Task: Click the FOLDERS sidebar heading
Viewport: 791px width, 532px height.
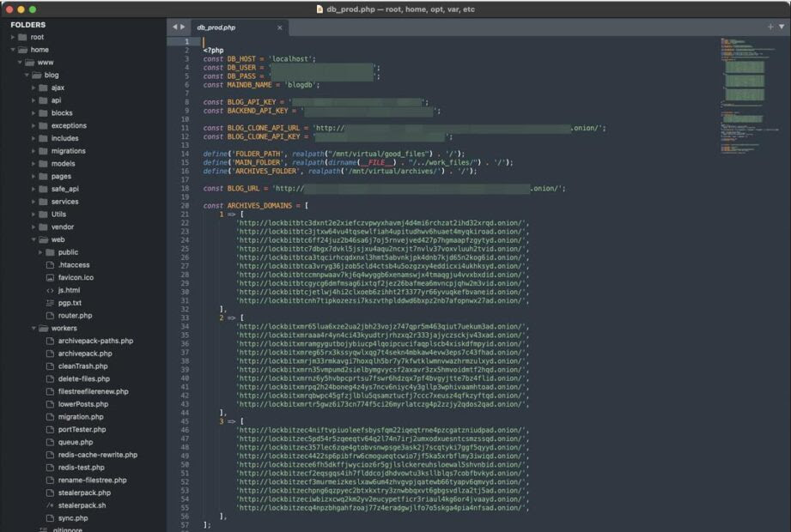Action: click(27, 25)
